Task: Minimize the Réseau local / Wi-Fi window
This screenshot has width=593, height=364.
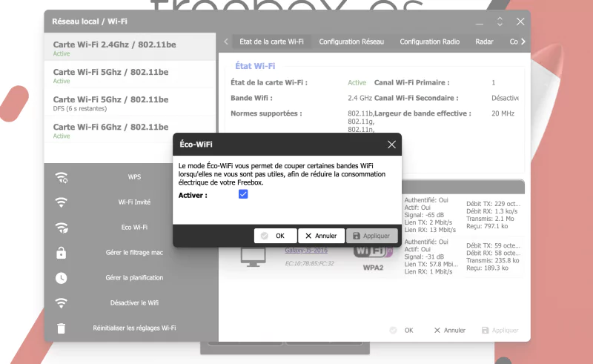Action: click(480, 24)
